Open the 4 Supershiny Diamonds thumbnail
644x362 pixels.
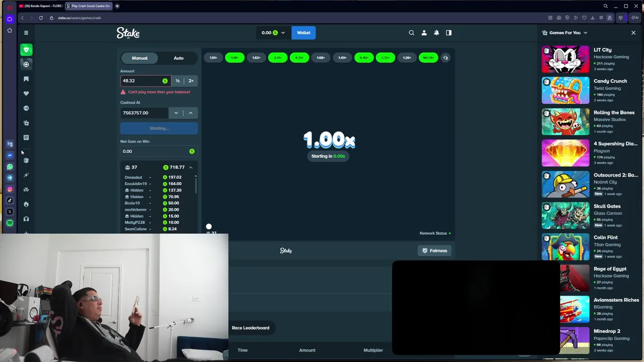566,153
